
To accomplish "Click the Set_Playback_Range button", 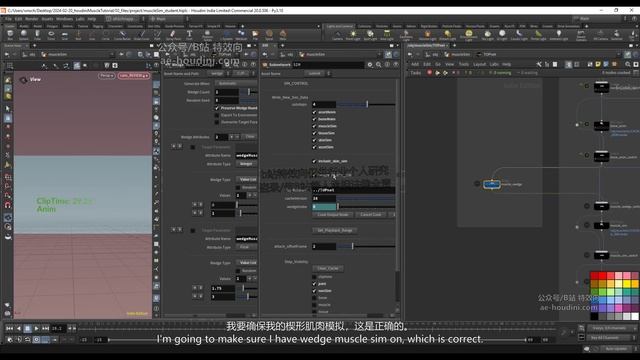I will click(x=335, y=231).
